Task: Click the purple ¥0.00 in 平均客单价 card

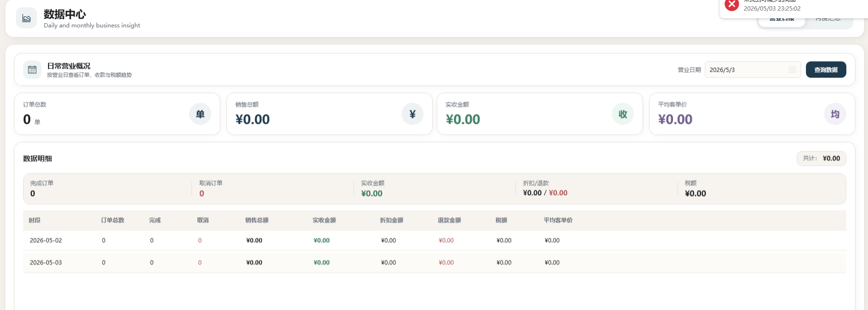Action: coord(676,119)
